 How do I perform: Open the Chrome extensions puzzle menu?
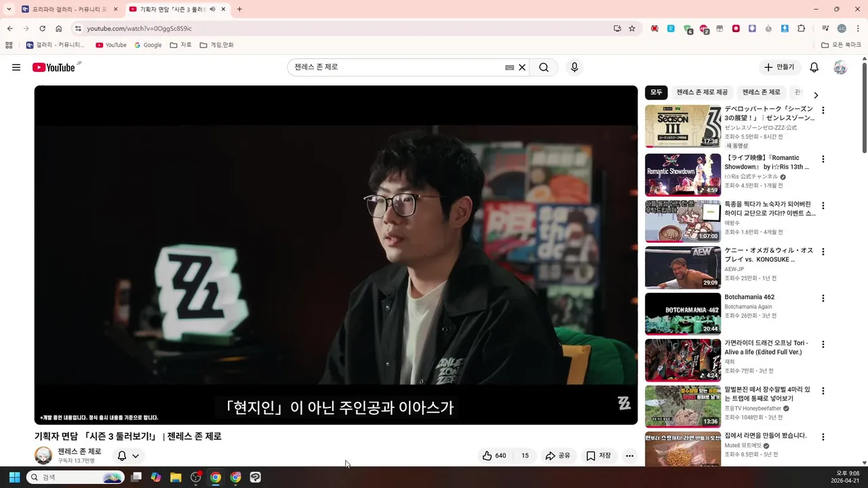pos(802,28)
